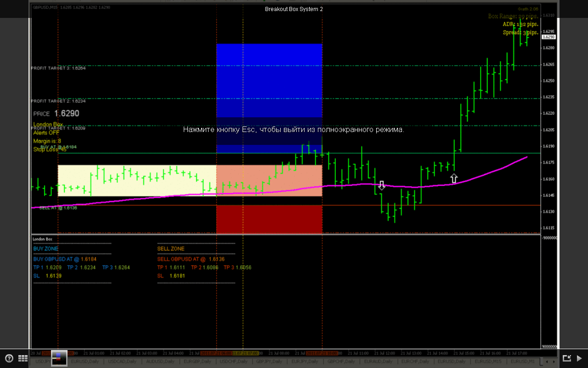Click the 'London Box' indicator window label
588x368 pixels.
42,239
